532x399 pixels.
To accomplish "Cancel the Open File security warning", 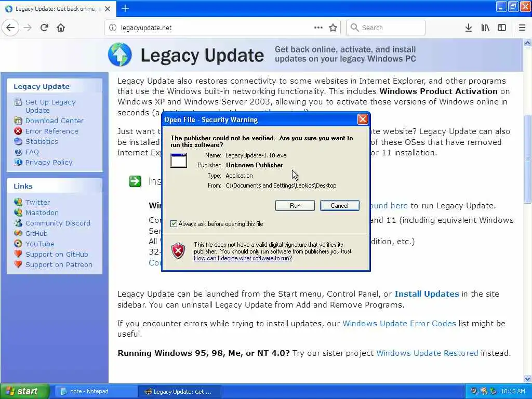I will coord(339,206).
